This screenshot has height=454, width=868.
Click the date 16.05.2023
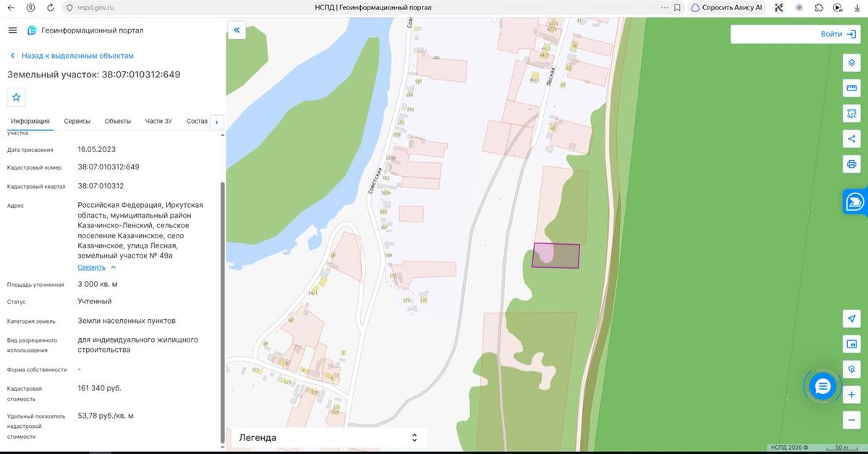click(96, 149)
